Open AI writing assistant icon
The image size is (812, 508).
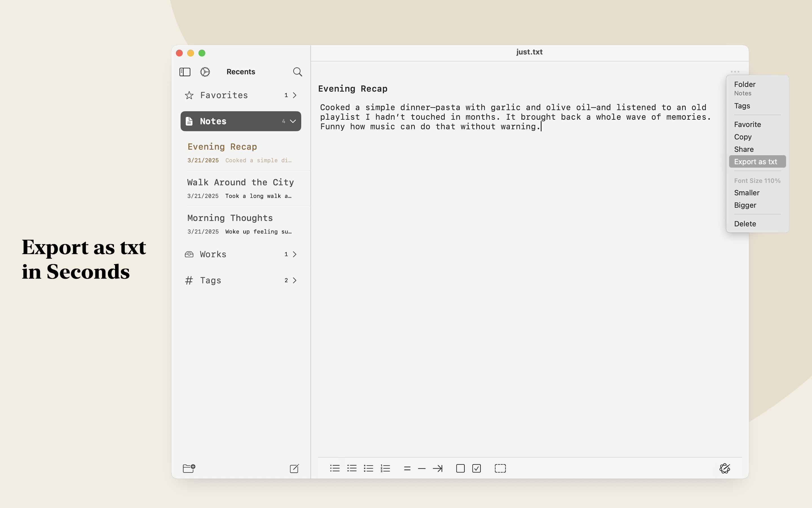(x=725, y=468)
